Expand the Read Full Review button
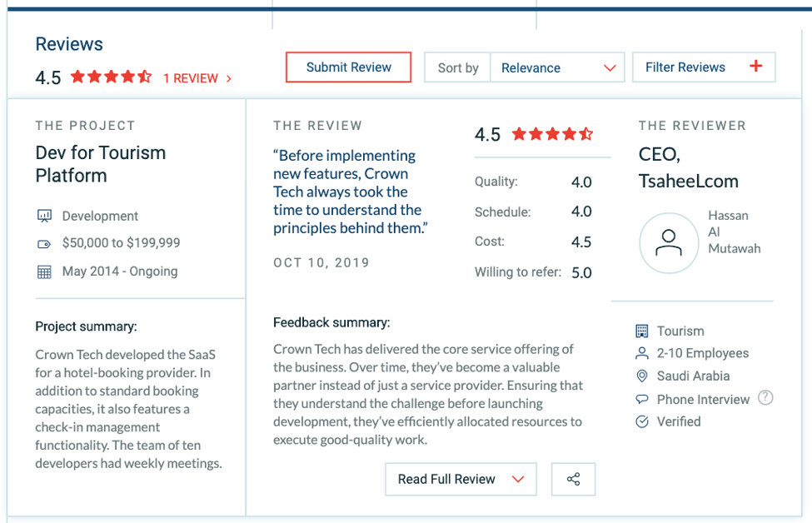This screenshot has width=812, height=523. [x=461, y=479]
